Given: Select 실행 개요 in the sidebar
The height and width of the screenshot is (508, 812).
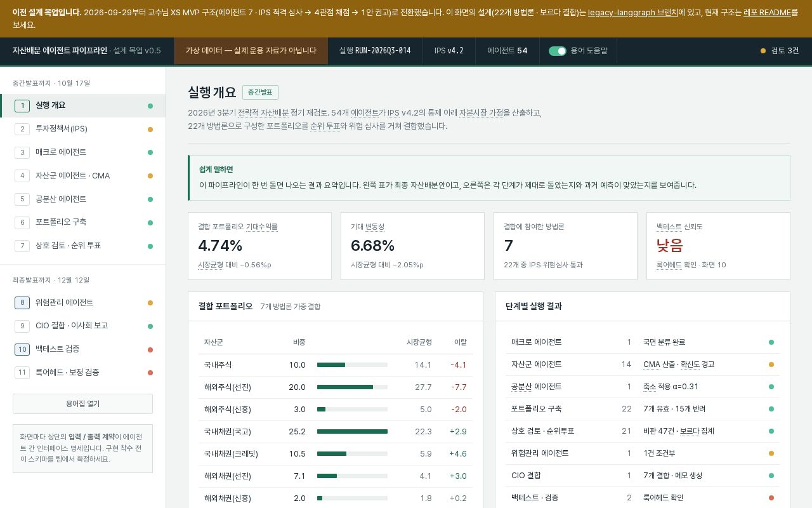Looking at the screenshot, I should 82,105.
